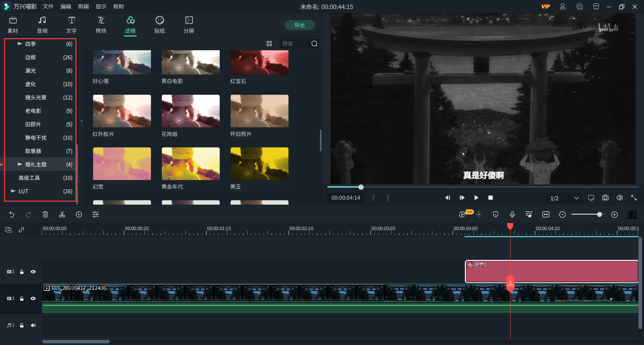Delete the selected clip with the trash icon
The height and width of the screenshot is (345, 644).
coord(45,214)
